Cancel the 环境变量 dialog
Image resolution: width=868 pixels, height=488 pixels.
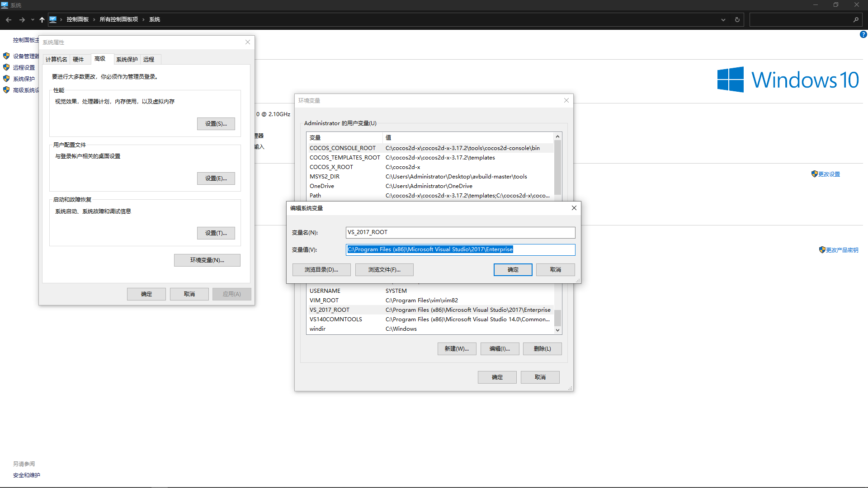tap(540, 377)
